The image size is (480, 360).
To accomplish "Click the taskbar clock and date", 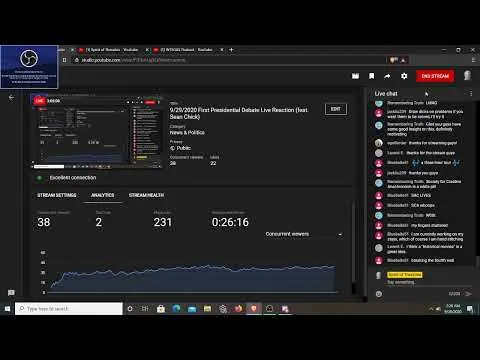I will click(453, 309).
